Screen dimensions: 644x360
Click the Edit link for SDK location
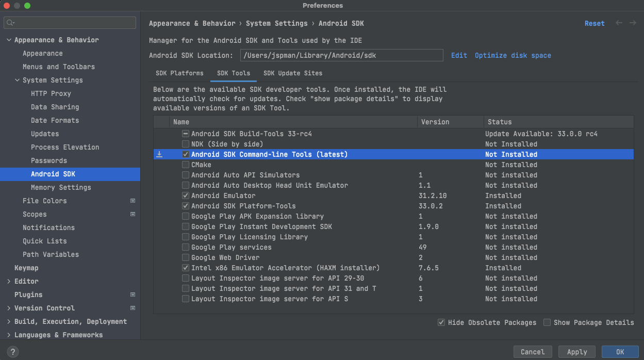tap(459, 55)
